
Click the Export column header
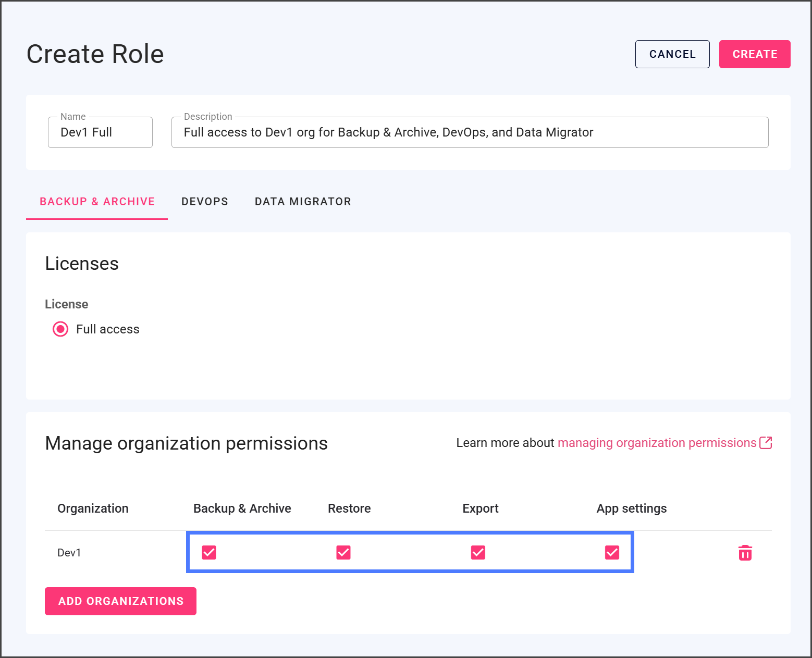tap(480, 508)
